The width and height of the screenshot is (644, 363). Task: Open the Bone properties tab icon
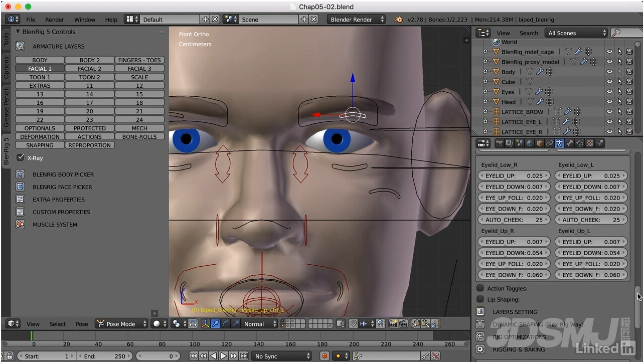570,143
